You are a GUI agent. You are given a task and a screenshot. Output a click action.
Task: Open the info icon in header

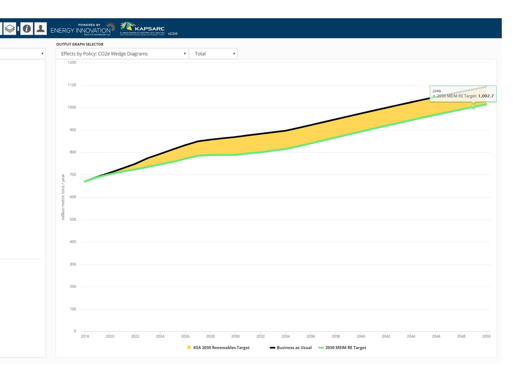[x=27, y=29]
